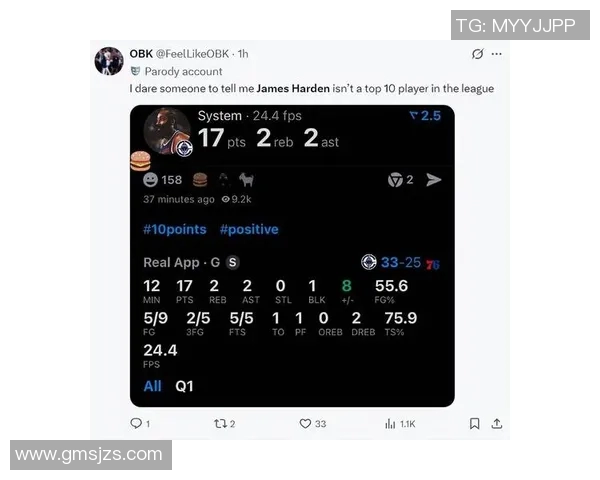The width and height of the screenshot is (600, 480).
Task: Click the @FeelLikeOBK handle
Action: point(192,54)
